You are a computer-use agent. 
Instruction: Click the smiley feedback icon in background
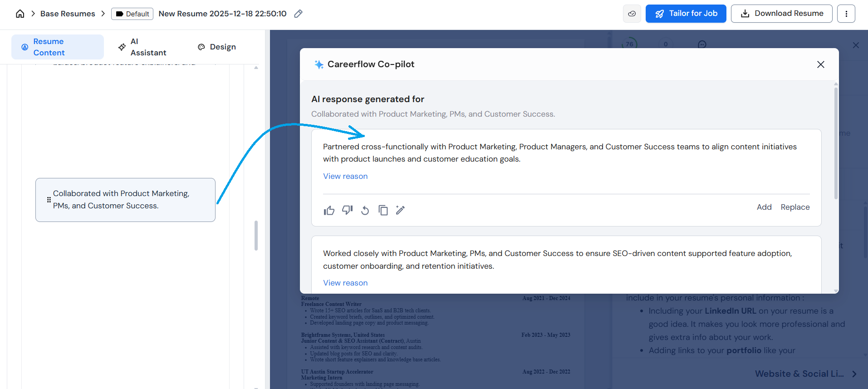coord(702,44)
